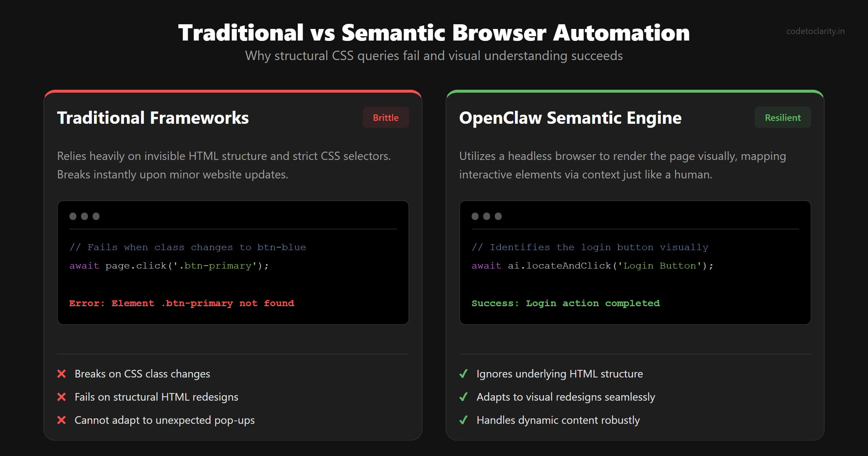
Task: Click the text 'Fails on structural HTML redesigns'
Action: [x=157, y=397]
